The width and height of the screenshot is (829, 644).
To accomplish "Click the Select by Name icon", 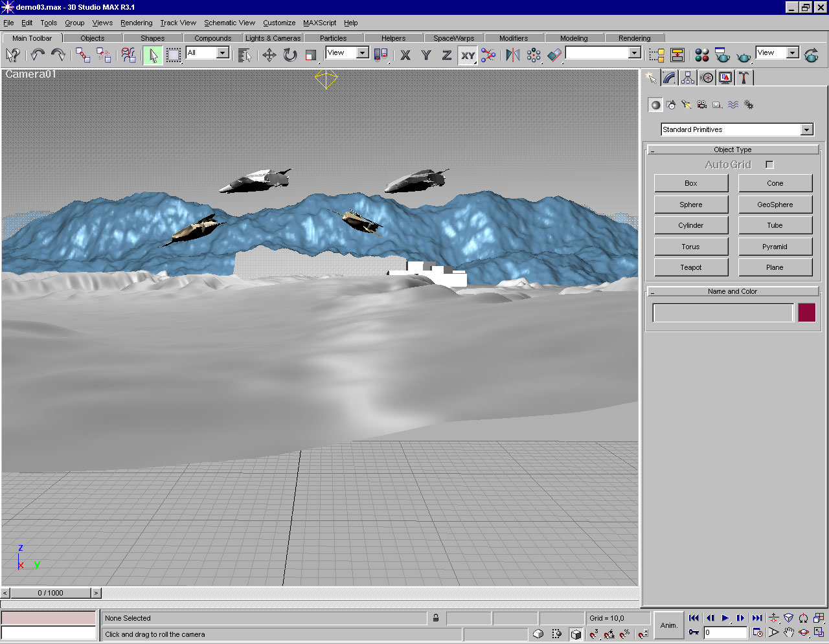I will tap(244, 55).
